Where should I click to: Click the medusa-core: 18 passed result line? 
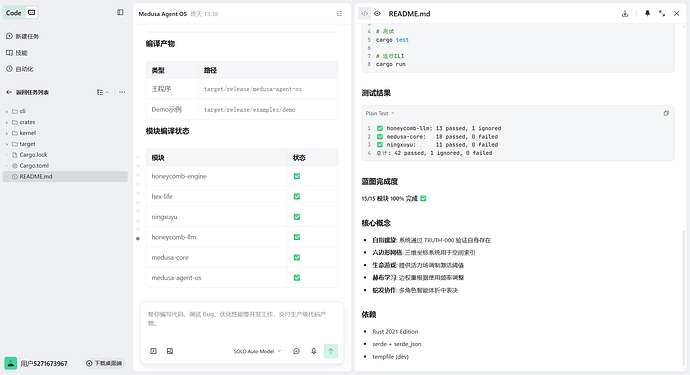point(437,137)
